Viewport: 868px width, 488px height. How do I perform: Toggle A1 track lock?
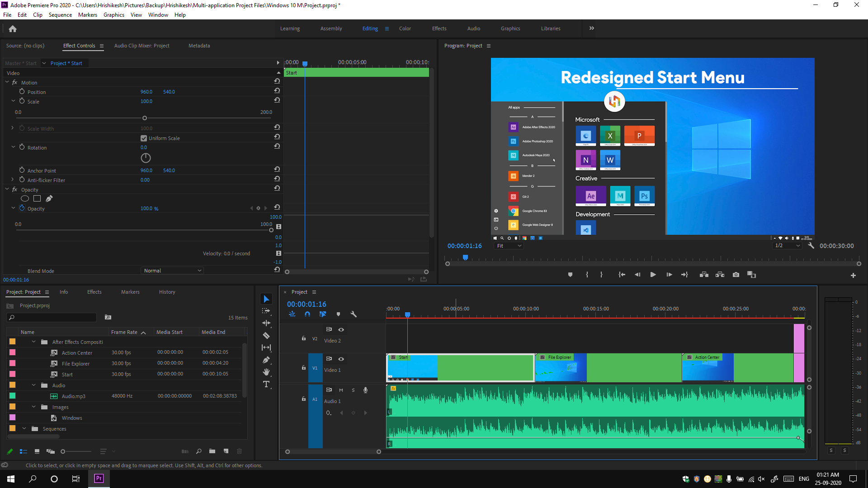[304, 399]
